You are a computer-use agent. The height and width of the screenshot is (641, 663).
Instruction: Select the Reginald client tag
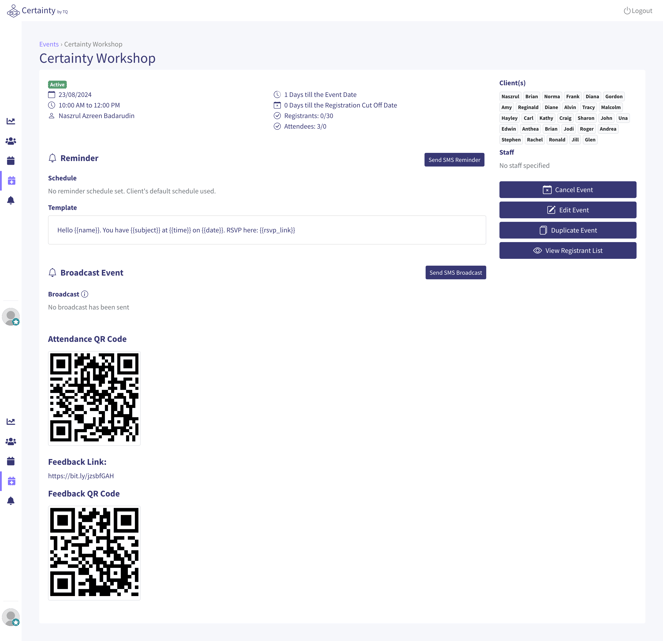tap(528, 107)
